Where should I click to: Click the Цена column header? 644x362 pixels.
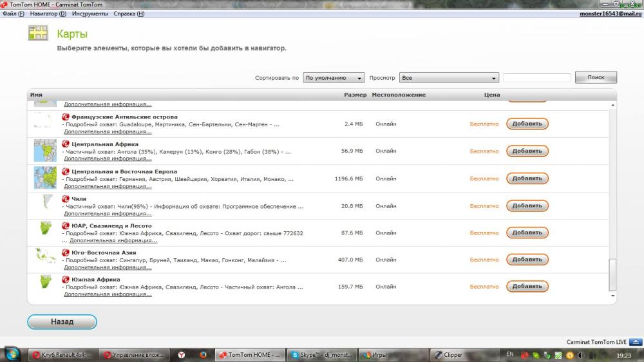click(491, 95)
